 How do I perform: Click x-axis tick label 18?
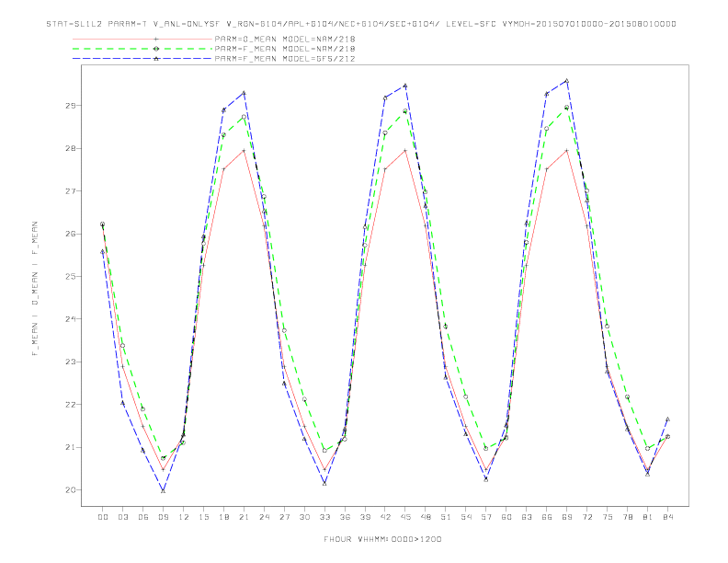click(223, 517)
